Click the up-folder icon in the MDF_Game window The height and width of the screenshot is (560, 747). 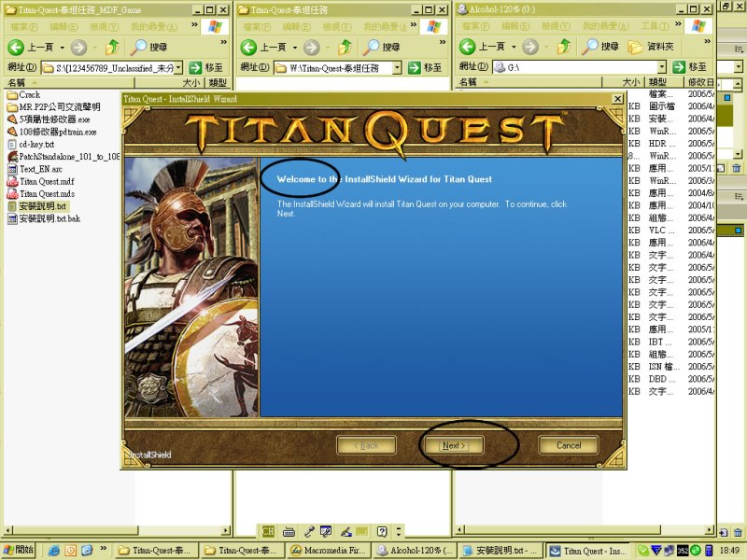click(112, 48)
